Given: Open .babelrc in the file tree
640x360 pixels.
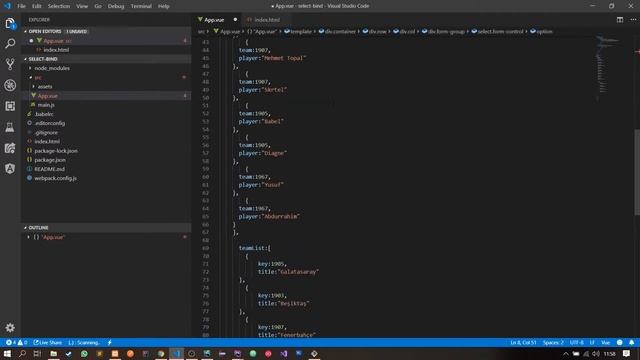Looking at the screenshot, I should point(44,114).
